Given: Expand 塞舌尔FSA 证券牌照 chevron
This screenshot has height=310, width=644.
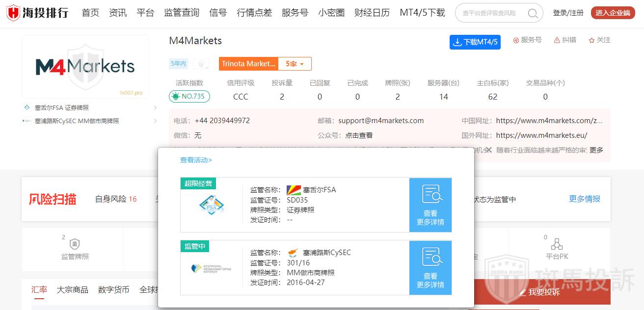Looking at the screenshot, I should point(155,108).
